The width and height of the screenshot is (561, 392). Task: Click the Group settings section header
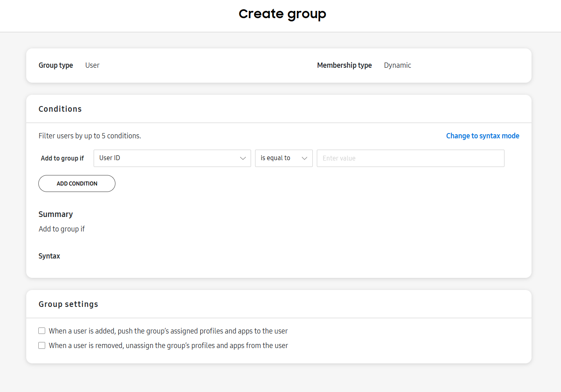pos(68,304)
